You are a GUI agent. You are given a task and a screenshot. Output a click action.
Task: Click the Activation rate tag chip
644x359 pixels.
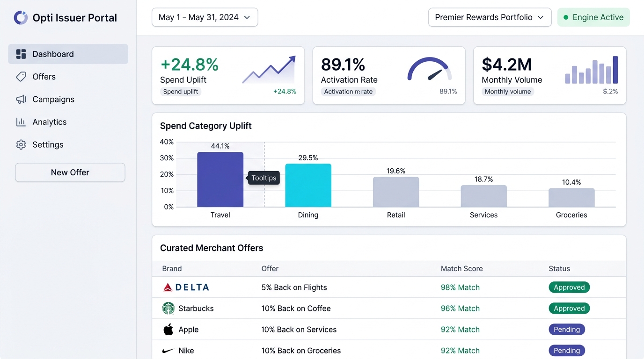[349, 92]
